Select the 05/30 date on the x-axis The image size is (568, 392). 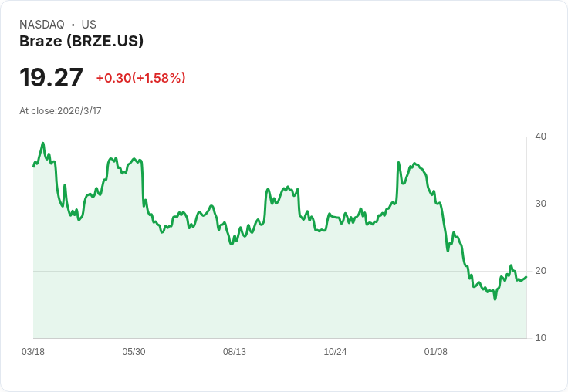(134, 352)
